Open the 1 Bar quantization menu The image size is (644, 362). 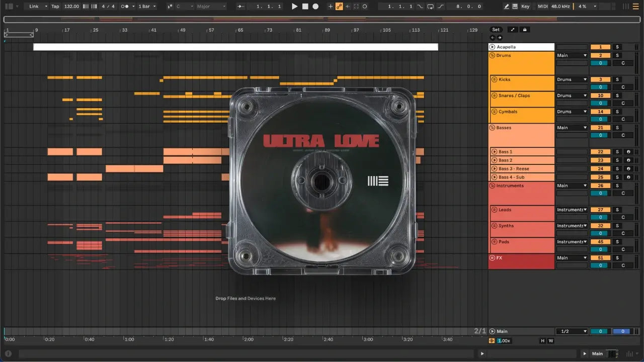(147, 7)
